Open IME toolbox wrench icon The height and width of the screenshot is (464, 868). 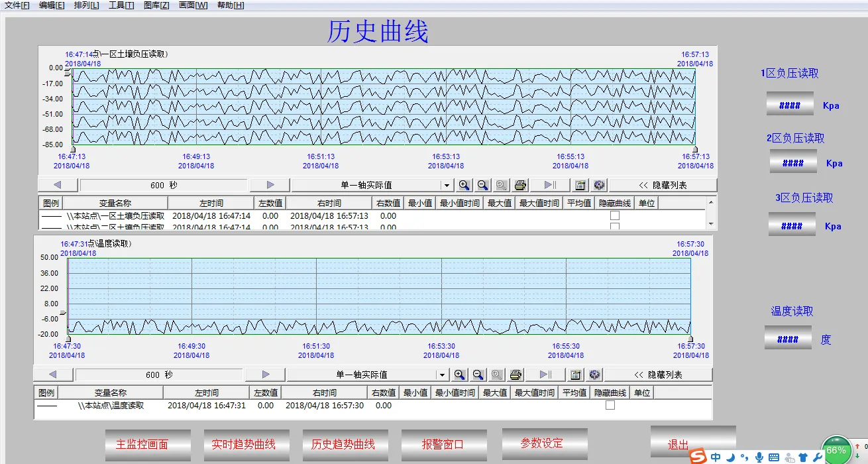(818, 457)
